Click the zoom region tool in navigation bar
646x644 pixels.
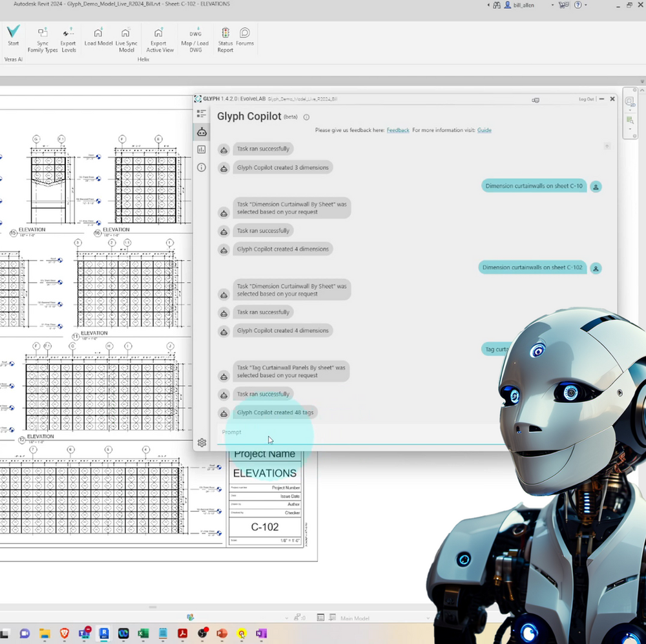(630, 120)
